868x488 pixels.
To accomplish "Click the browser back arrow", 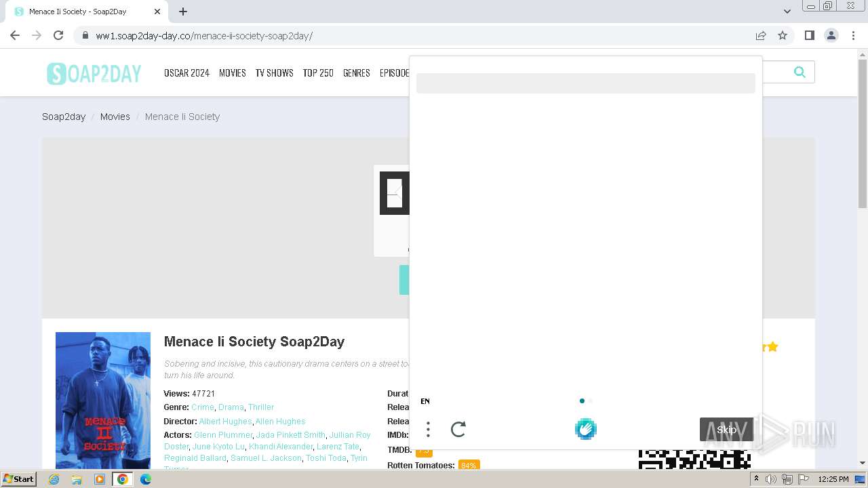I will click(15, 35).
